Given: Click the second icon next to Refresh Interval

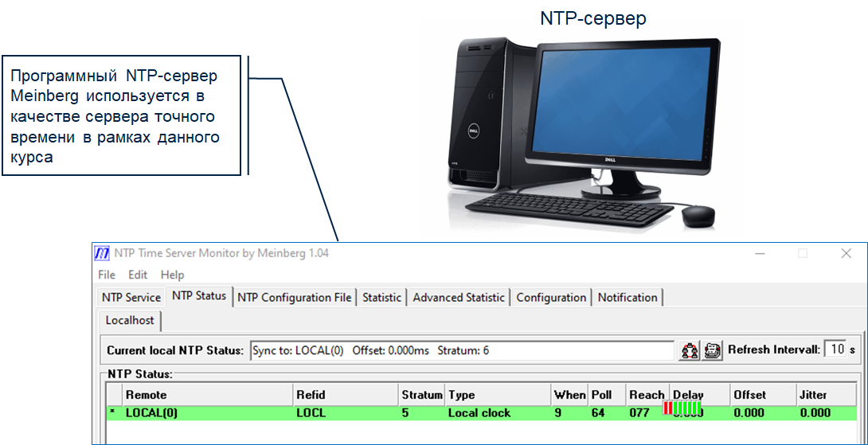Looking at the screenshot, I should (x=713, y=350).
